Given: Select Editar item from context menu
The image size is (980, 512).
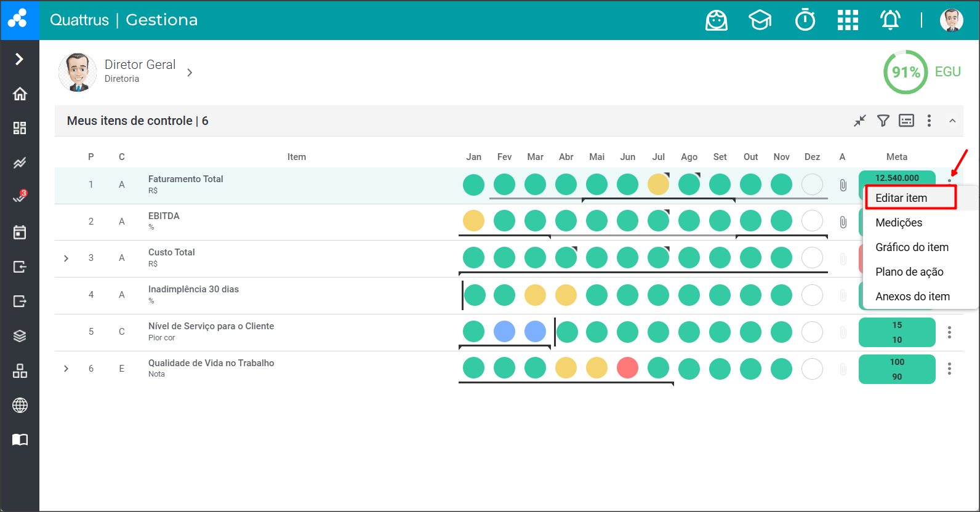Looking at the screenshot, I should point(901,198).
